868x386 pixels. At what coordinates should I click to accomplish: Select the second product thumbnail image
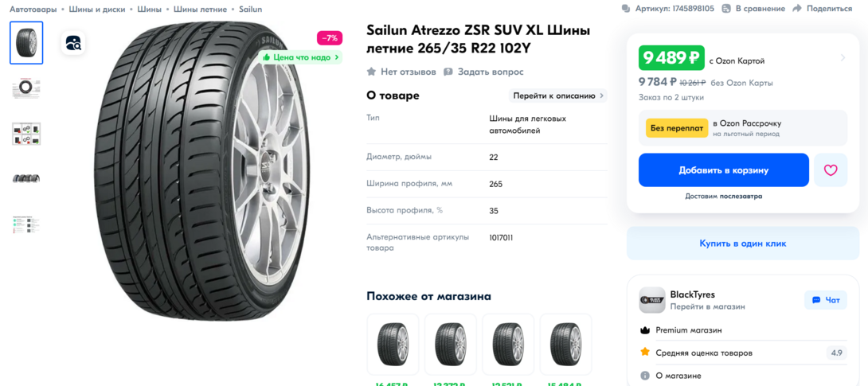click(x=26, y=88)
